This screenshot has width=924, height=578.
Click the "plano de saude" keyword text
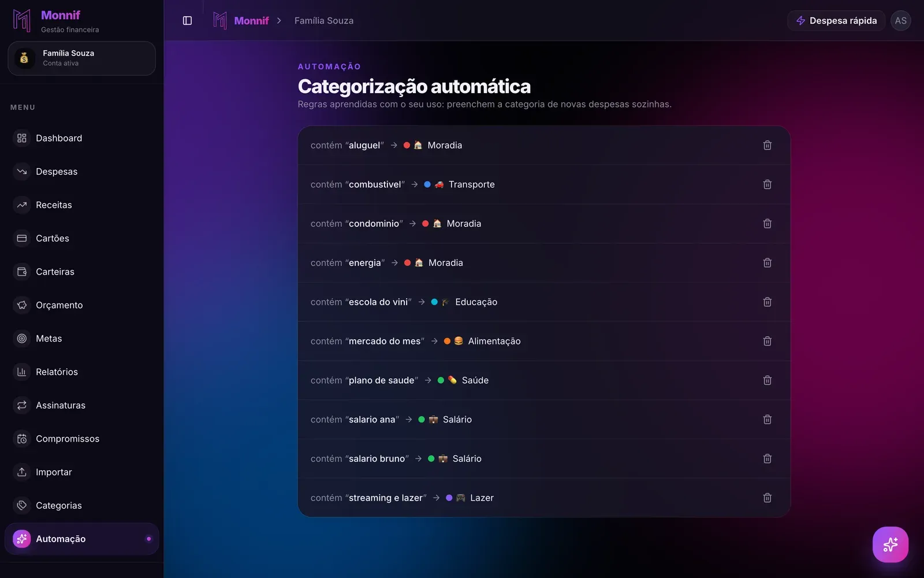(x=382, y=380)
